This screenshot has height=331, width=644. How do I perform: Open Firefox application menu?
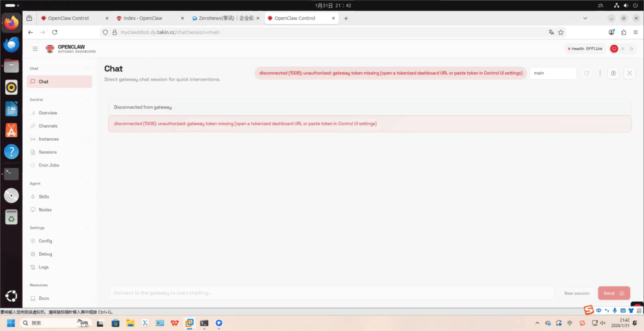point(635,32)
